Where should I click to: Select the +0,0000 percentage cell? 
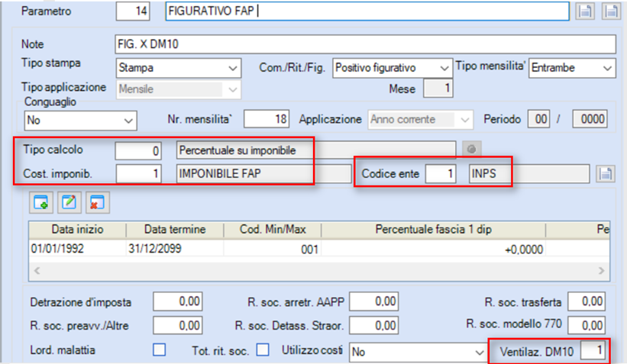[x=433, y=249]
